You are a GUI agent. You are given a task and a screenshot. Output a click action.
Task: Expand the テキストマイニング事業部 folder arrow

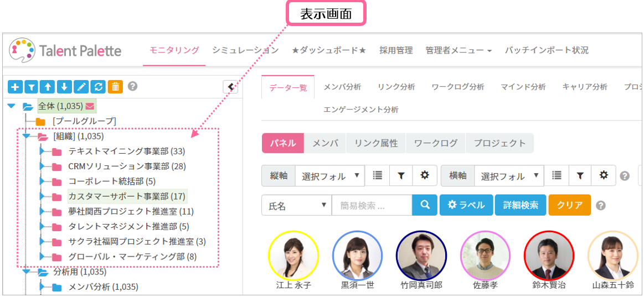click(x=42, y=151)
